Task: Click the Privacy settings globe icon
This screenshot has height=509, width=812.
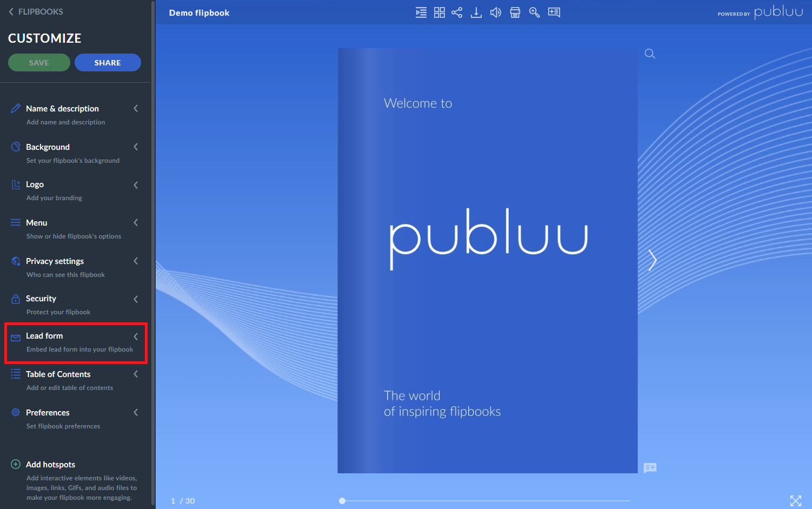Action: (16, 261)
